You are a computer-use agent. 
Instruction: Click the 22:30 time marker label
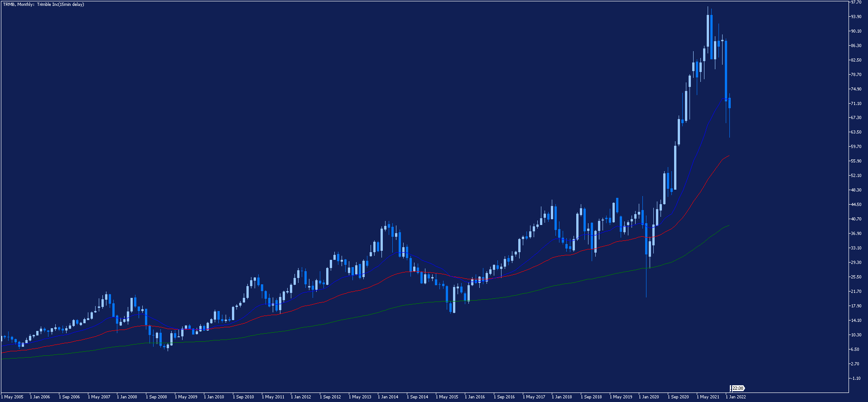[x=738, y=388]
